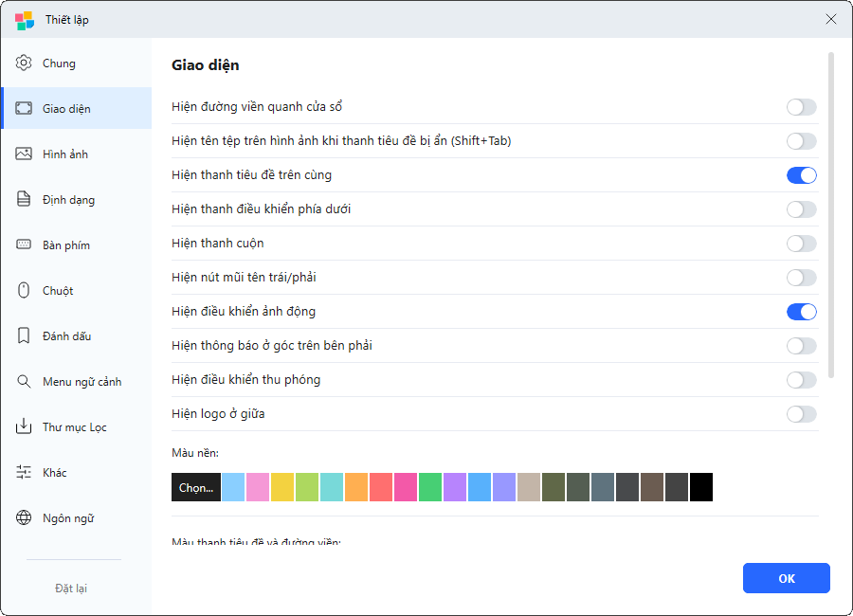Enable Hiện đường viền quanh cửa sổ
Screen dimensions: 853x616
[x=801, y=107]
